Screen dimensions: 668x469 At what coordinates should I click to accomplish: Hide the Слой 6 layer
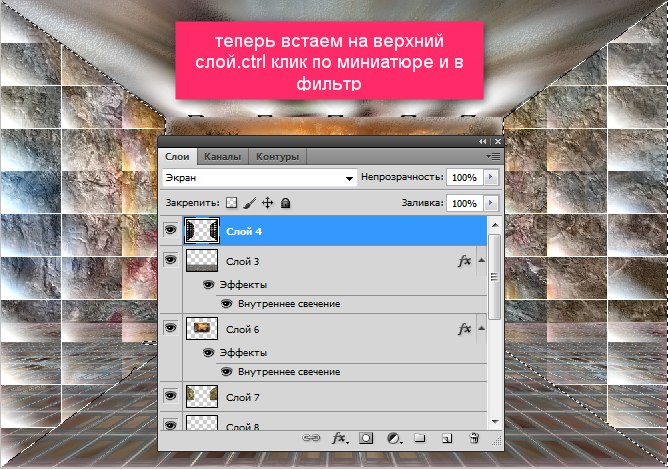(x=171, y=328)
